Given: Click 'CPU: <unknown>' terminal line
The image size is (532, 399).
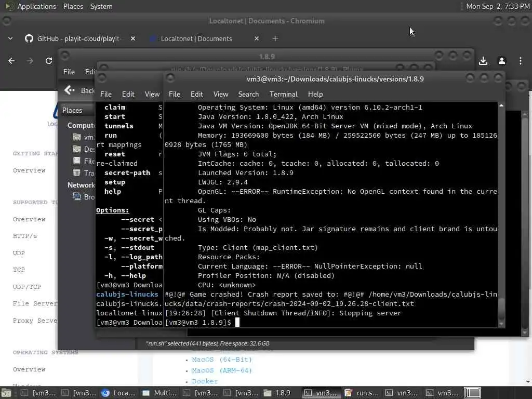Looking at the screenshot, I should pos(227,285).
